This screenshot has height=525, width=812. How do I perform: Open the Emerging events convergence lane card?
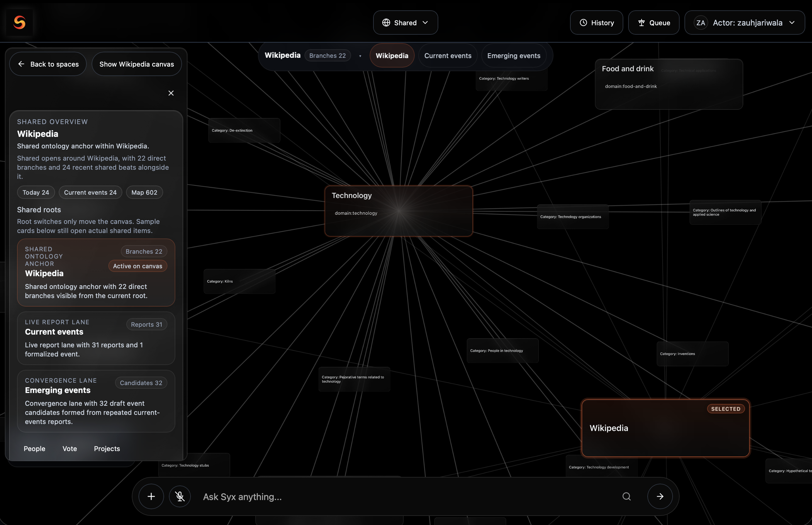[96, 401]
